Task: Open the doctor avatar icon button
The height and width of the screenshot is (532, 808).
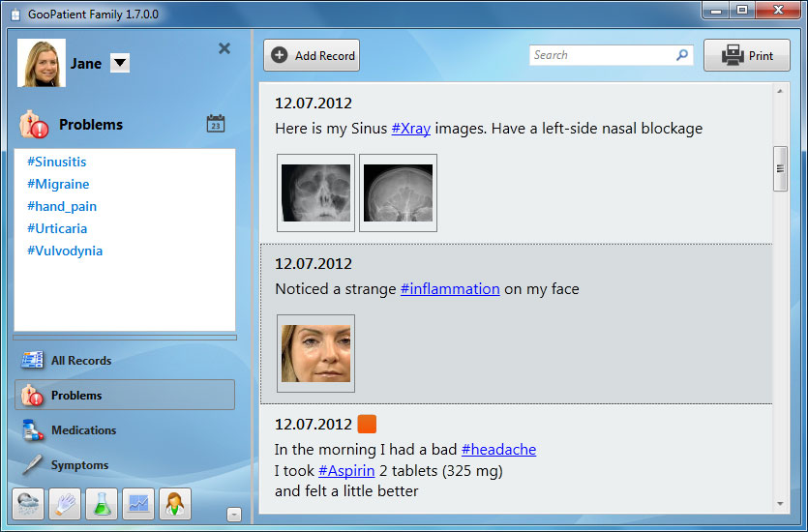Action: click(x=175, y=504)
